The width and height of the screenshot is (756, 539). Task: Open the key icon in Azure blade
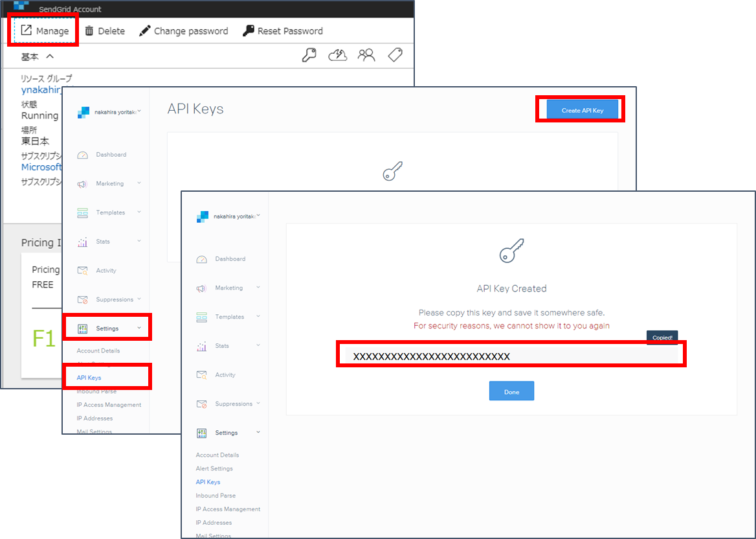coord(309,55)
